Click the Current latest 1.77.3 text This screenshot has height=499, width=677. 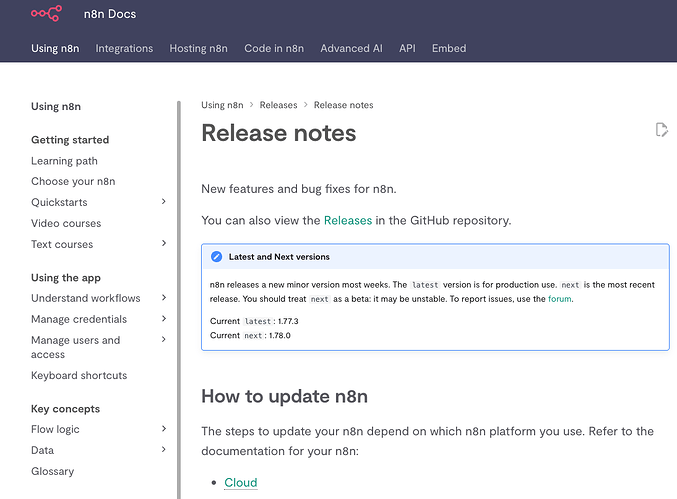[x=254, y=321]
